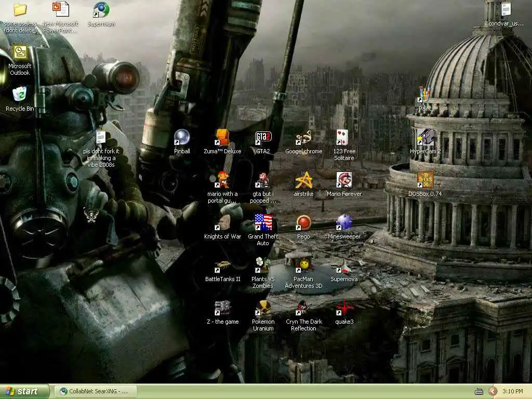
Task: Select the HyperCam 2 shortcut icon
Action: point(425,137)
